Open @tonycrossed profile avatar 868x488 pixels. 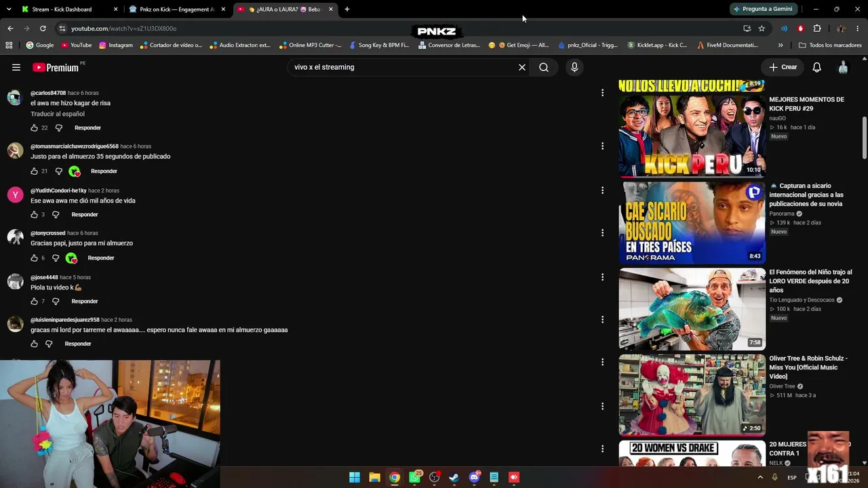pos(15,237)
